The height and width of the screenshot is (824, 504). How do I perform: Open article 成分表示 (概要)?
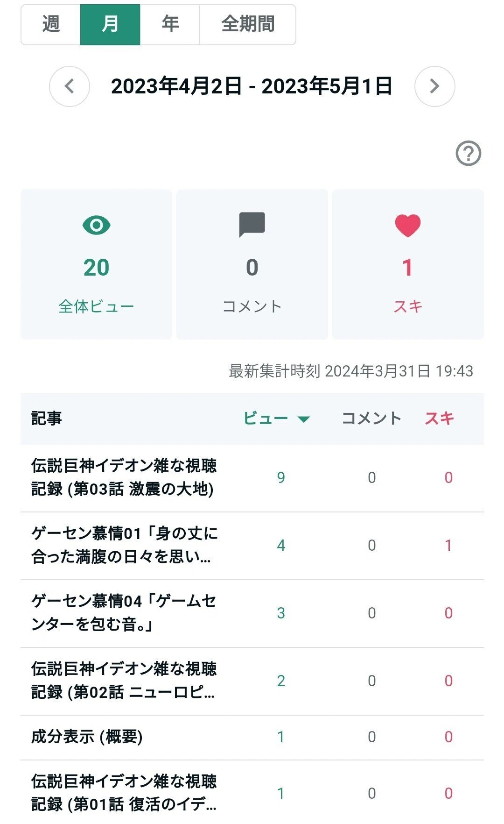click(87, 737)
